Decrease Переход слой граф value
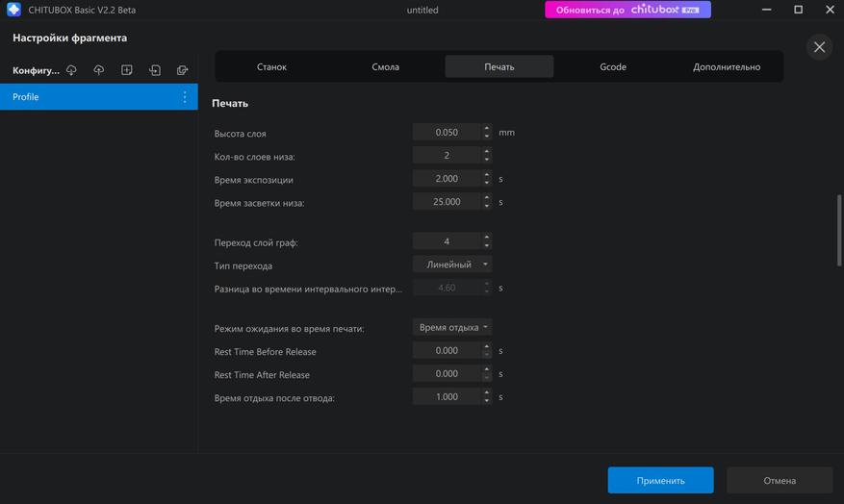 coord(487,245)
